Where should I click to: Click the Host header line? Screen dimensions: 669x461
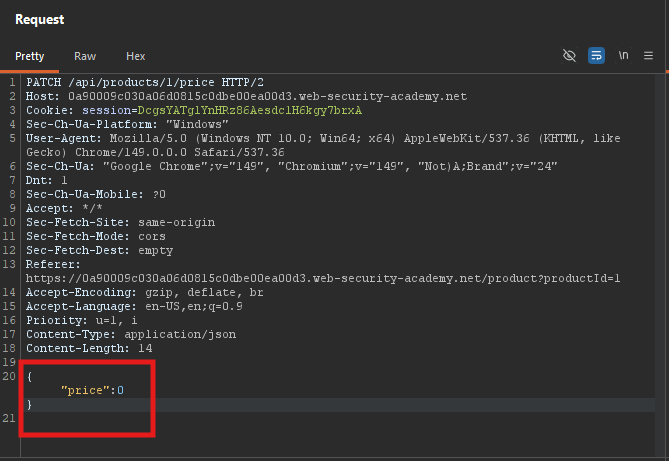tap(246, 96)
